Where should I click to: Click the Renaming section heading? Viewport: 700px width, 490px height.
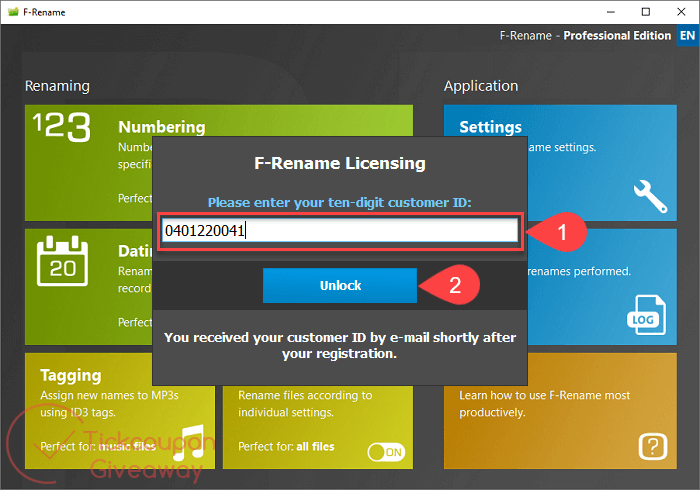tap(57, 86)
